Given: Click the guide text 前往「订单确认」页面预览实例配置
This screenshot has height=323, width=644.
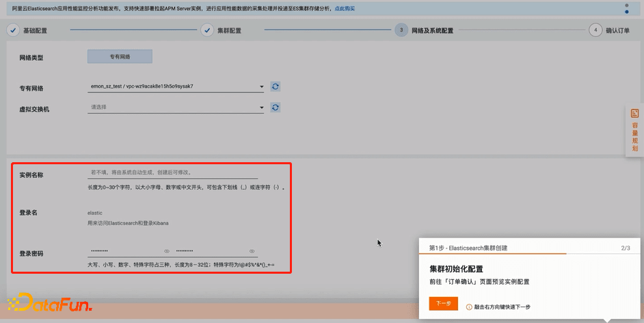Looking at the screenshot, I should (479, 282).
